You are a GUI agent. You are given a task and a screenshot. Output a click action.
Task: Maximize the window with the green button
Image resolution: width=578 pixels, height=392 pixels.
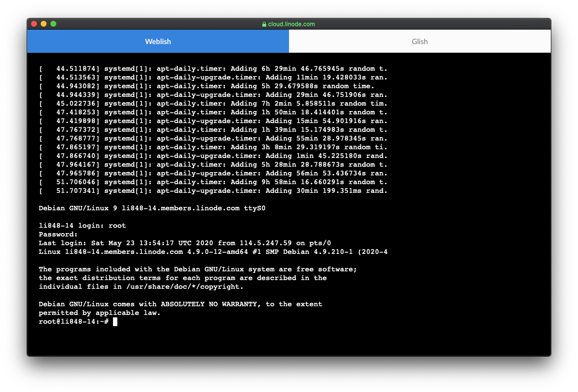pos(53,24)
